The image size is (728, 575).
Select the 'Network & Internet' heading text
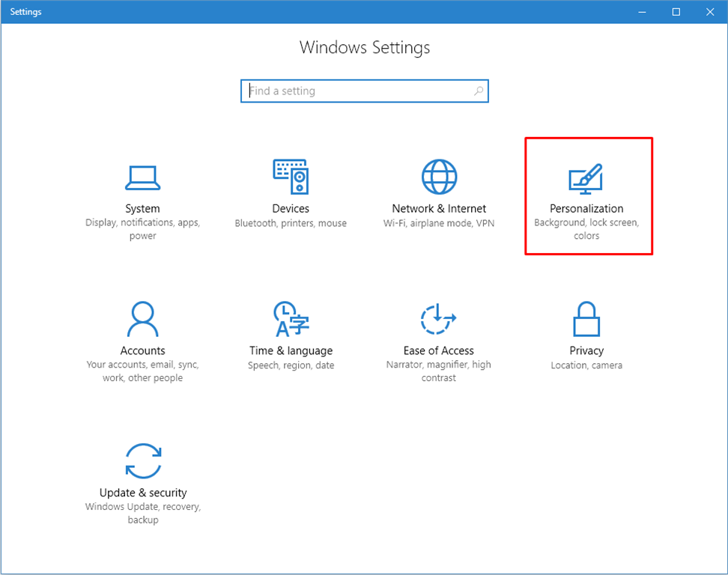[x=439, y=209]
